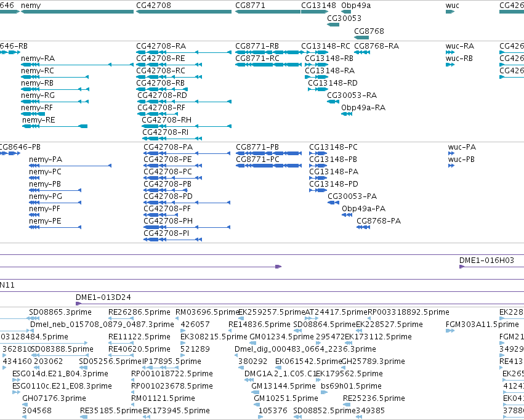Click the bs69h01.5prime EST label

point(351,386)
